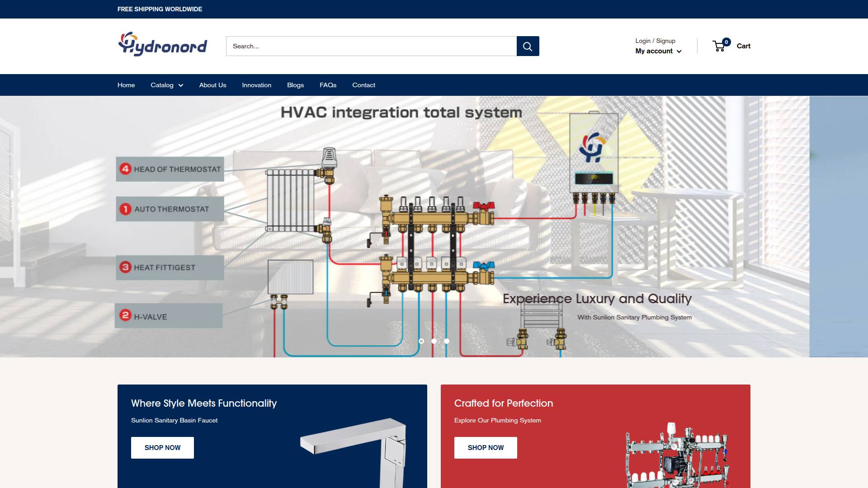Click the Hydronord logo
Screen dimensions: 868x488
coord(162,44)
